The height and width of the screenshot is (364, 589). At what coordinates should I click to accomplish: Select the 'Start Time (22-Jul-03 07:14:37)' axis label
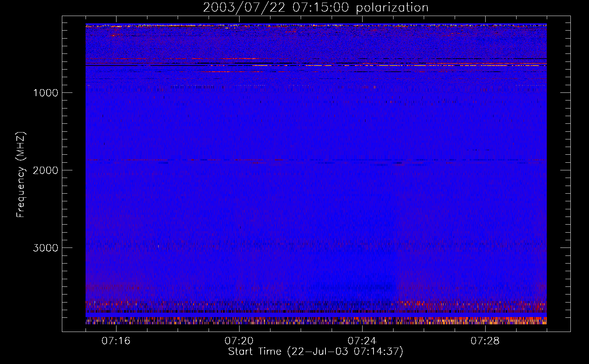pyautogui.click(x=316, y=352)
